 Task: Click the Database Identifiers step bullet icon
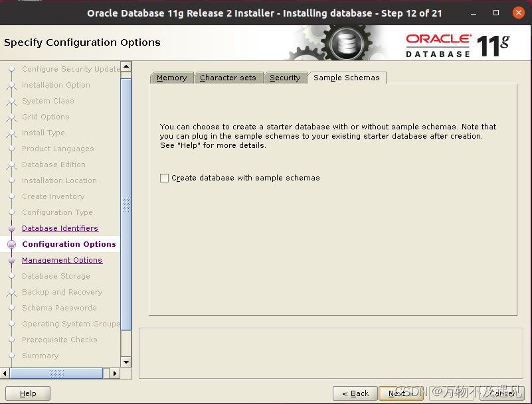[11, 228]
